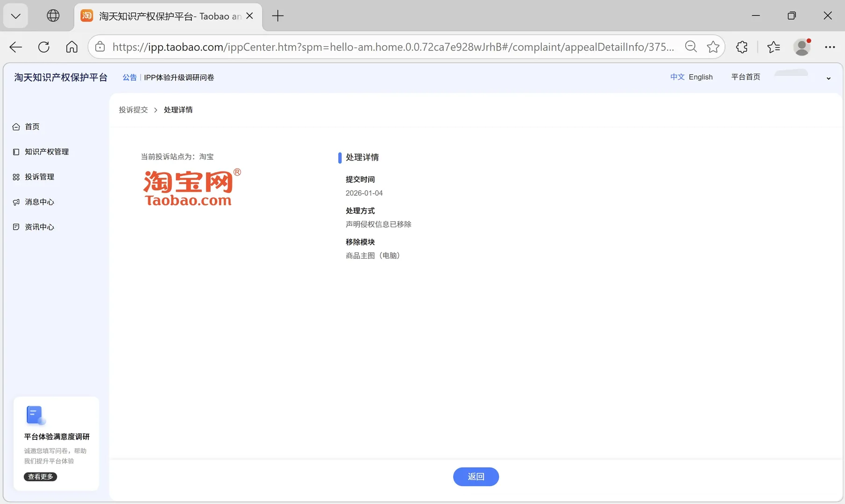This screenshot has width=845, height=504.
Task: Click the 消息中心 megaphone icon
Action: click(16, 202)
